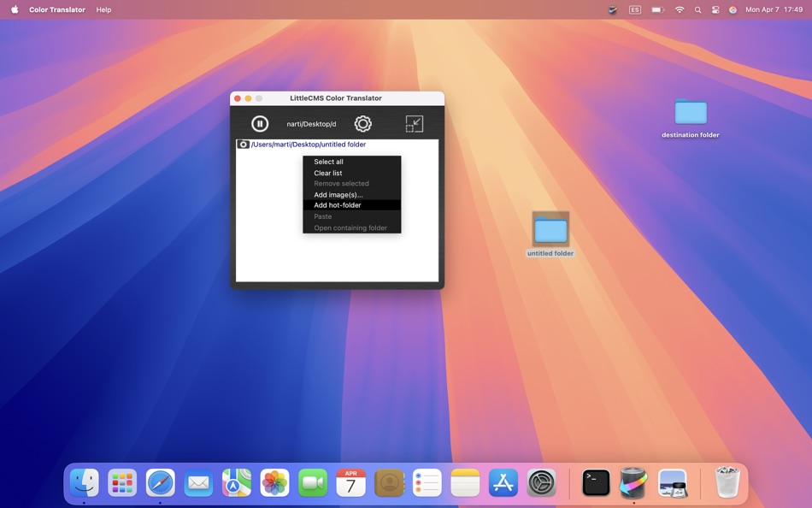Minimize the LittleCMS Color Translator window
The image size is (812, 508).
[x=248, y=98]
